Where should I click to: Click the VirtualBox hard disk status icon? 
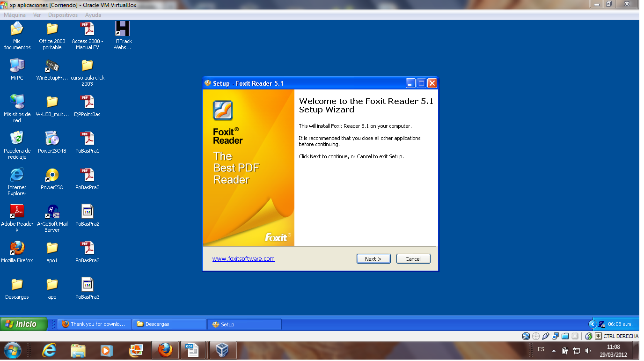(x=526, y=336)
